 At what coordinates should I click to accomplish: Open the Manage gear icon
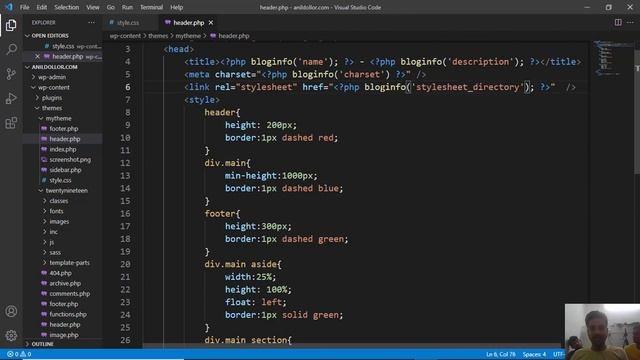click(x=11, y=336)
